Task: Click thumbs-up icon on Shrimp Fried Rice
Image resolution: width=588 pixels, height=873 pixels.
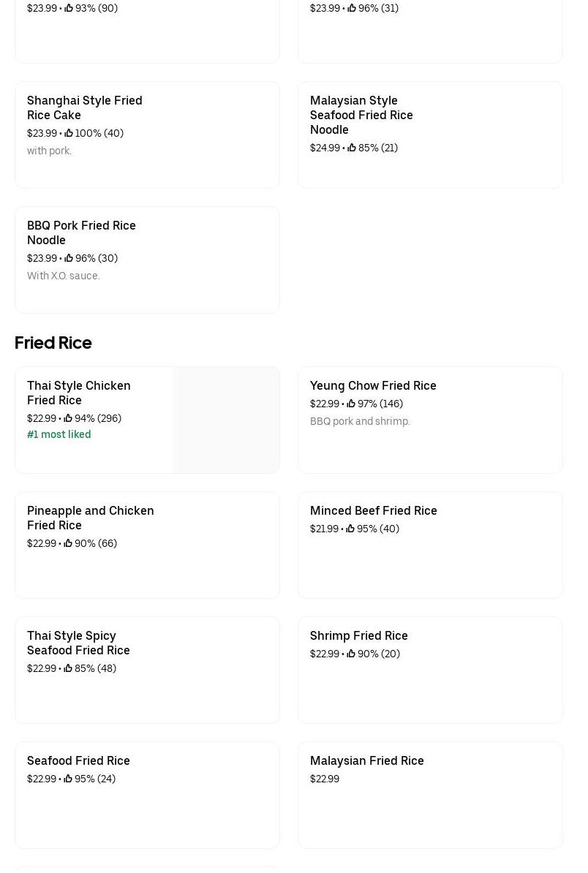Action: (x=351, y=654)
